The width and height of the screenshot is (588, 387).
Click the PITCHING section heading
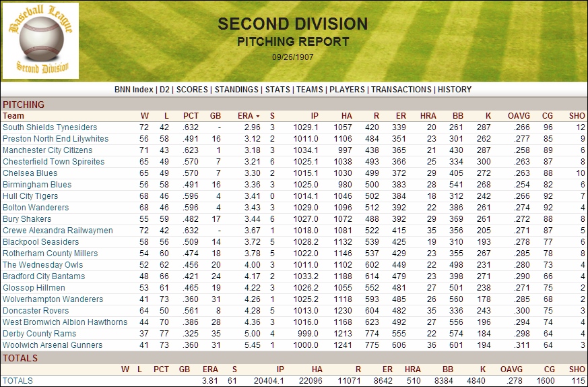point(24,105)
